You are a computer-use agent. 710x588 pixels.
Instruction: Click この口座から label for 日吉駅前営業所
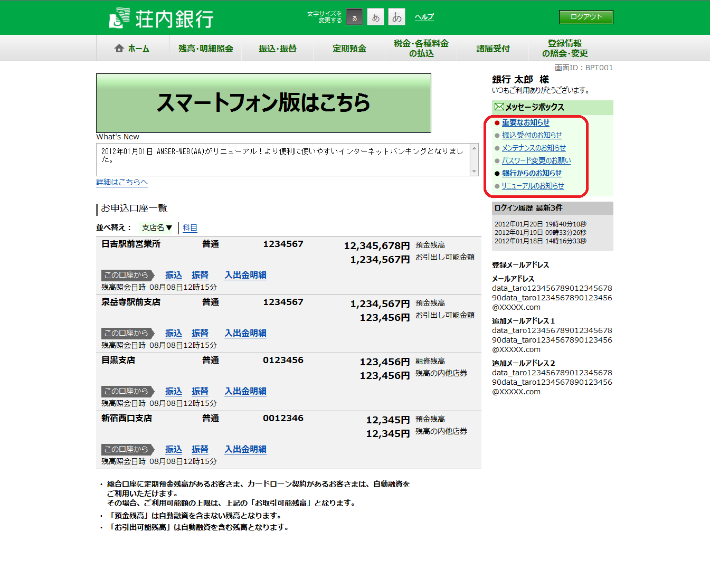click(127, 275)
